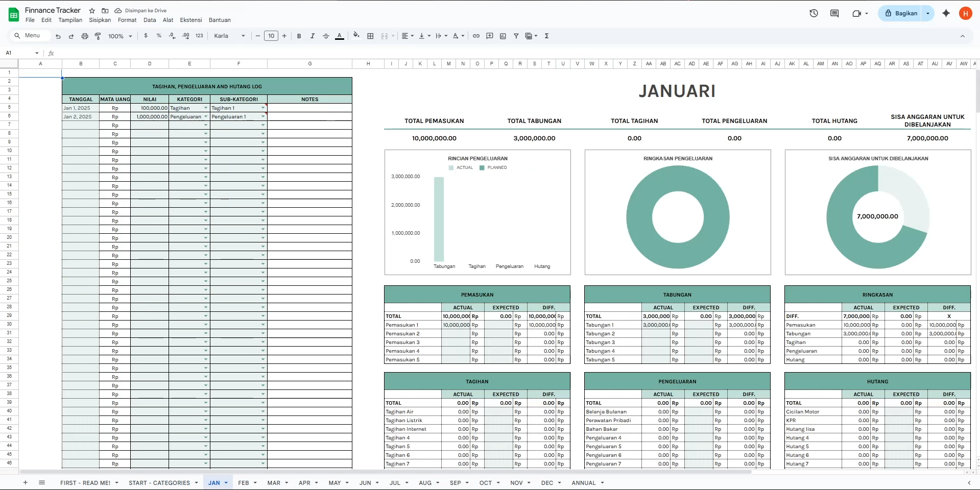This screenshot has width=980, height=490.
Task: Open the comments panel icon
Action: tap(834, 14)
